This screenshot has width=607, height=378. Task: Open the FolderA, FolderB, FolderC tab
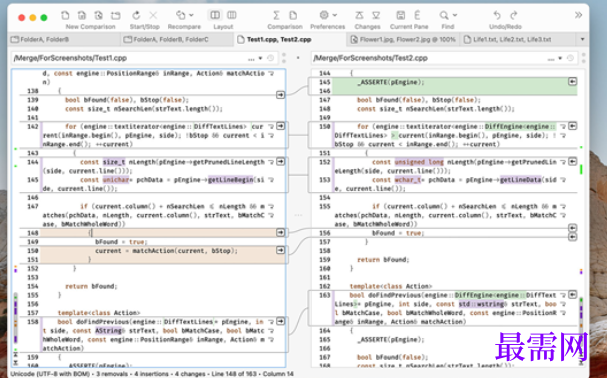pos(177,40)
